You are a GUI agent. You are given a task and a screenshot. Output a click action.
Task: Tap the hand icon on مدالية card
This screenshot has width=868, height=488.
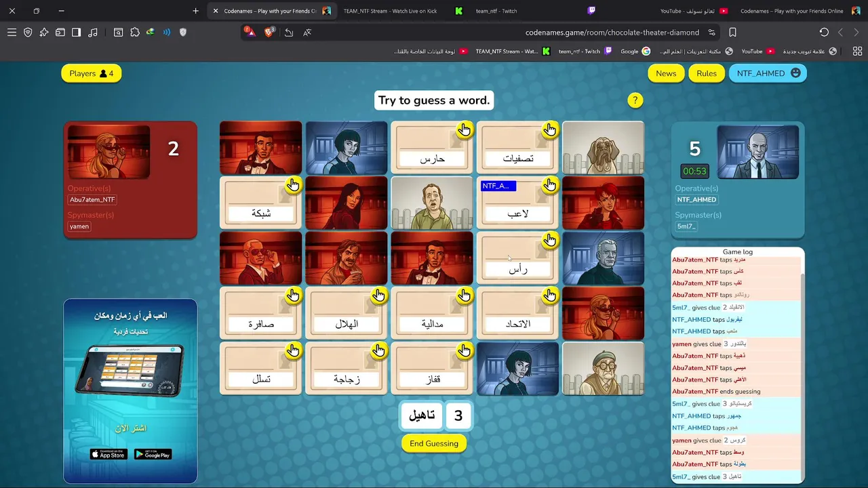(464, 296)
